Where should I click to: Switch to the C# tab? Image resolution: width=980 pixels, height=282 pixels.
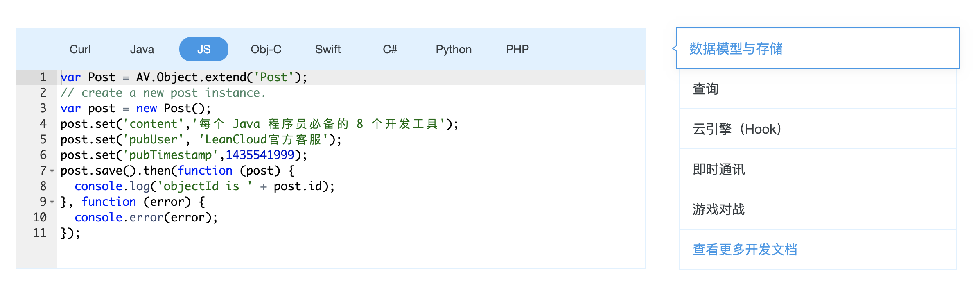point(390,49)
